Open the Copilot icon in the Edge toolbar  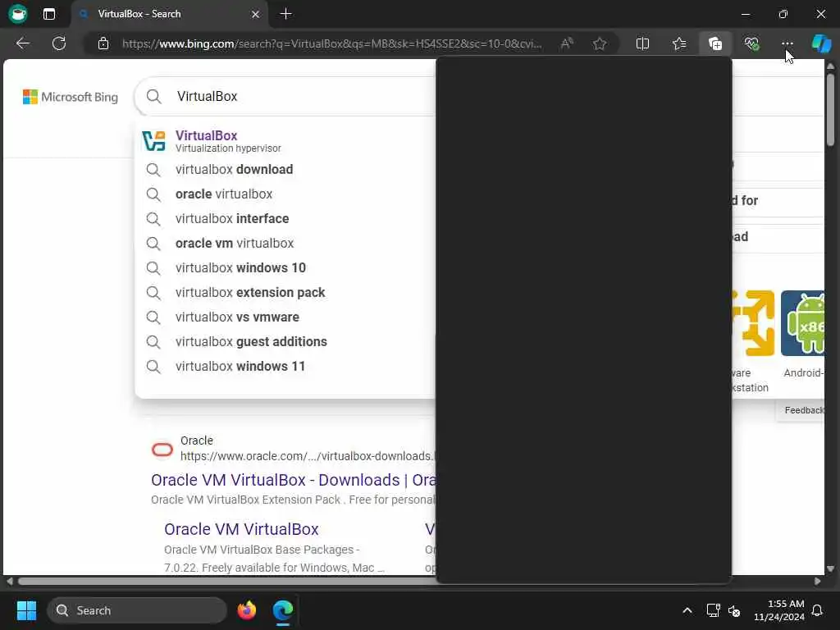[821, 43]
